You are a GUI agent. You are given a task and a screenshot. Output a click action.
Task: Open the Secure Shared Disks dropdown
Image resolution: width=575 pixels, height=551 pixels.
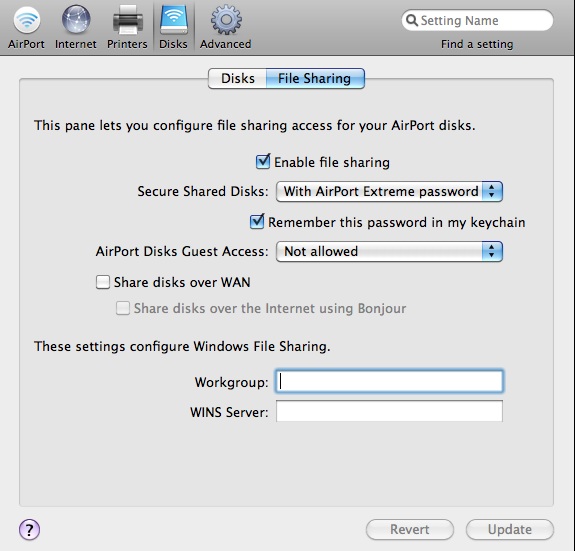coord(389,191)
